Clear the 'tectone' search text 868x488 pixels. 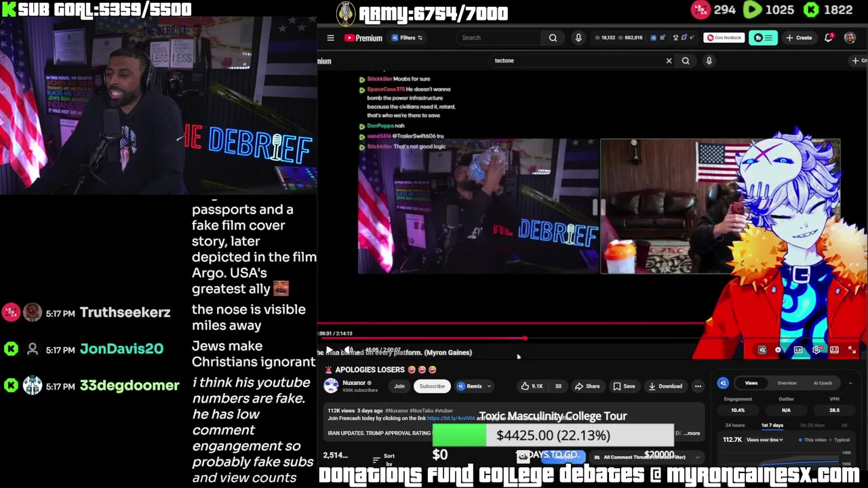669,61
